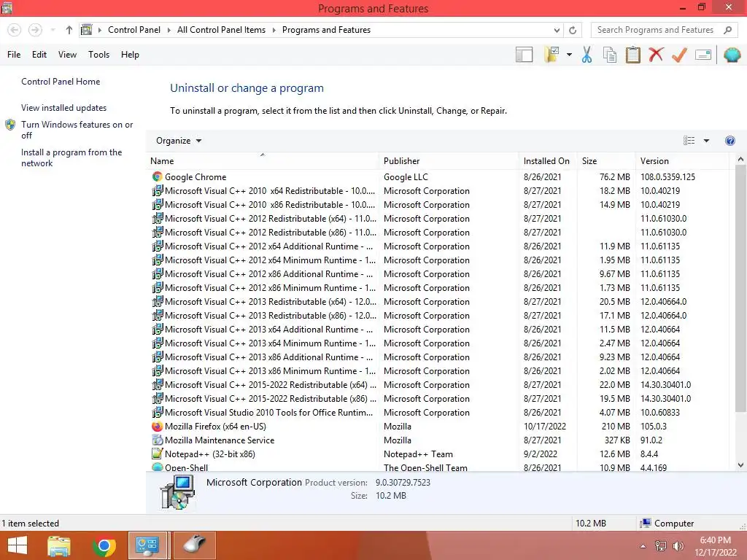Click the minimize-style toolbar icon beside checkmark
This screenshot has width=747, height=560.
pos(703,55)
